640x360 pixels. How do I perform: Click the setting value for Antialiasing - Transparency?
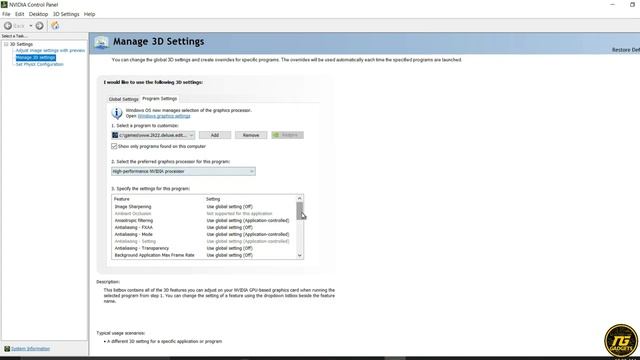click(x=230, y=249)
